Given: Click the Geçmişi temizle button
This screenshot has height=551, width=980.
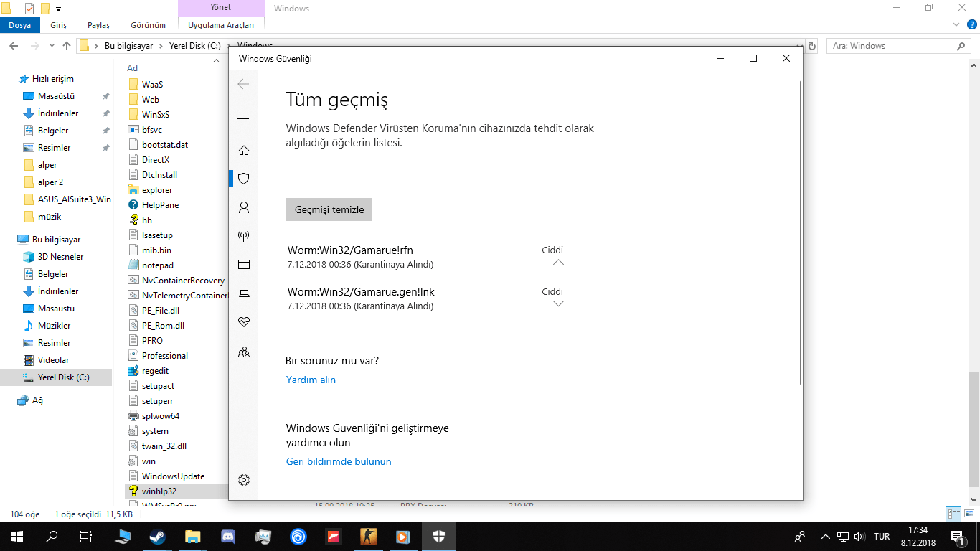Looking at the screenshot, I should click(x=329, y=209).
